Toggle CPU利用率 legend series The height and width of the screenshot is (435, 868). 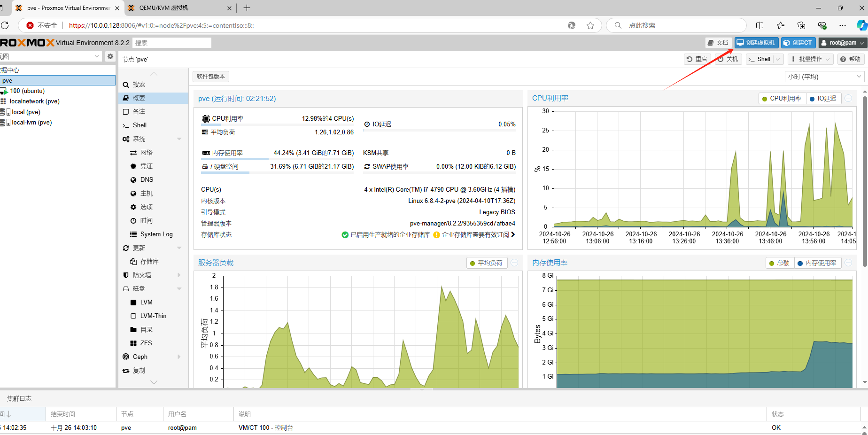[782, 98]
